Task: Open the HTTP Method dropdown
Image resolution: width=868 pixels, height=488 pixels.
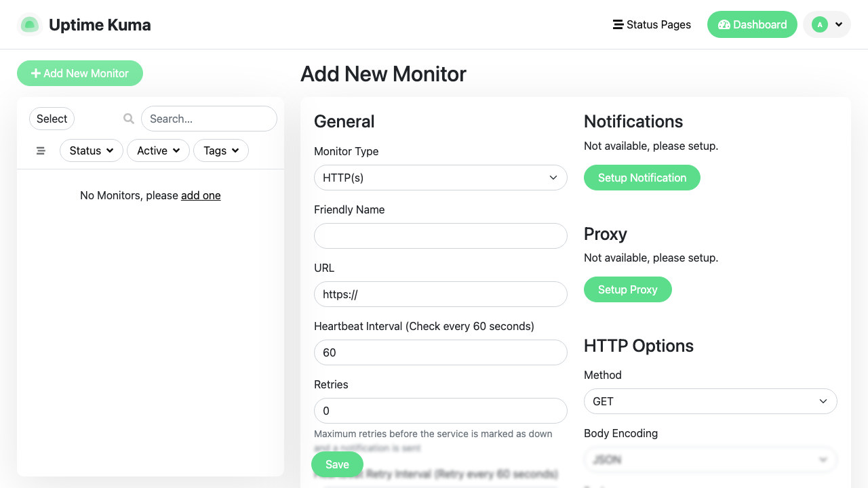Action: click(x=711, y=401)
